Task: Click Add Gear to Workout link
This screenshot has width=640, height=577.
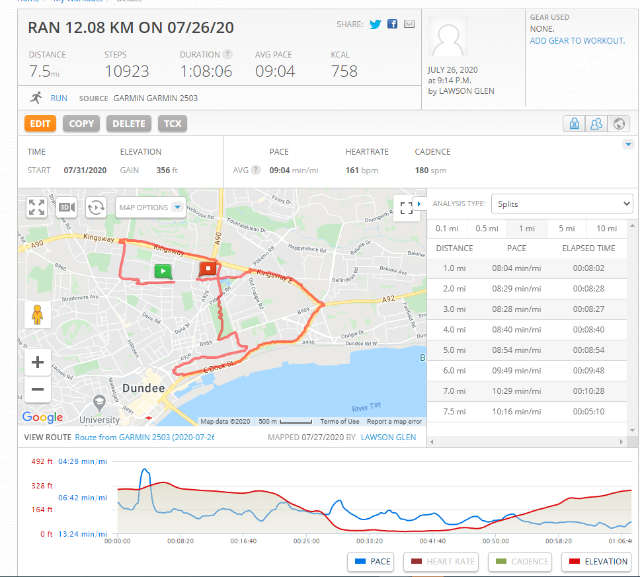Action: click(x=577, y=41)
